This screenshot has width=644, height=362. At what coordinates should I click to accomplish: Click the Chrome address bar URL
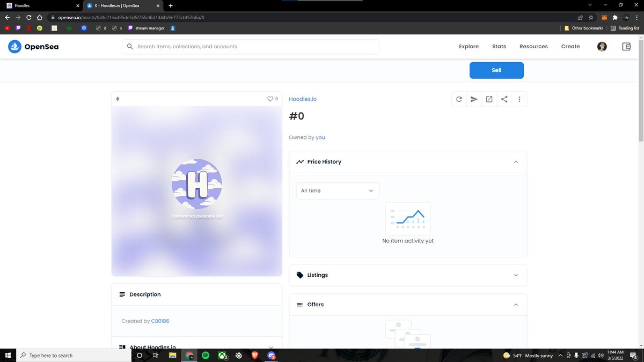click(x=131, y=17)
